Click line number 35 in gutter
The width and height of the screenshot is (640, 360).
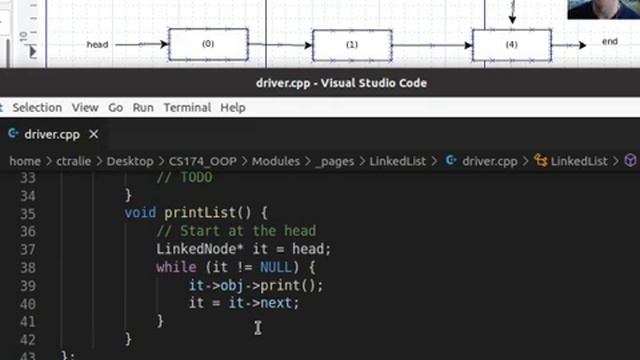pyautogui.click(x=28, y=214)
